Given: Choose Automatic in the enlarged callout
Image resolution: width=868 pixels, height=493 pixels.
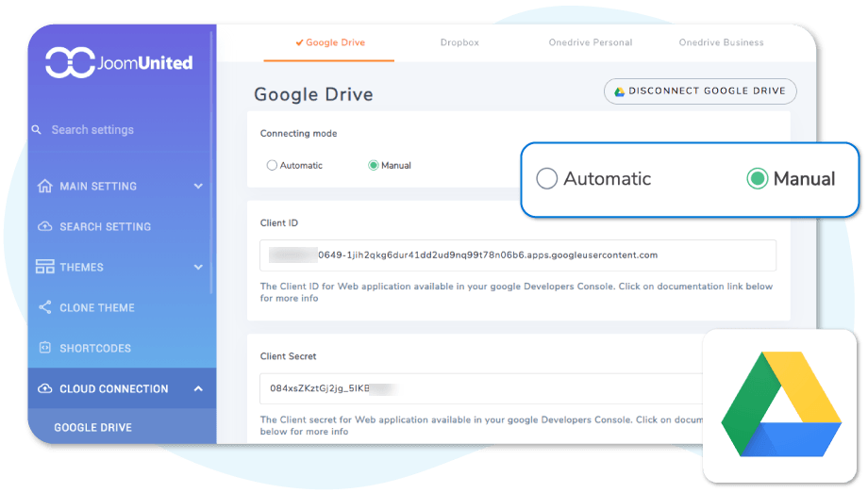Looking at the screenshot, I should 547,179.
